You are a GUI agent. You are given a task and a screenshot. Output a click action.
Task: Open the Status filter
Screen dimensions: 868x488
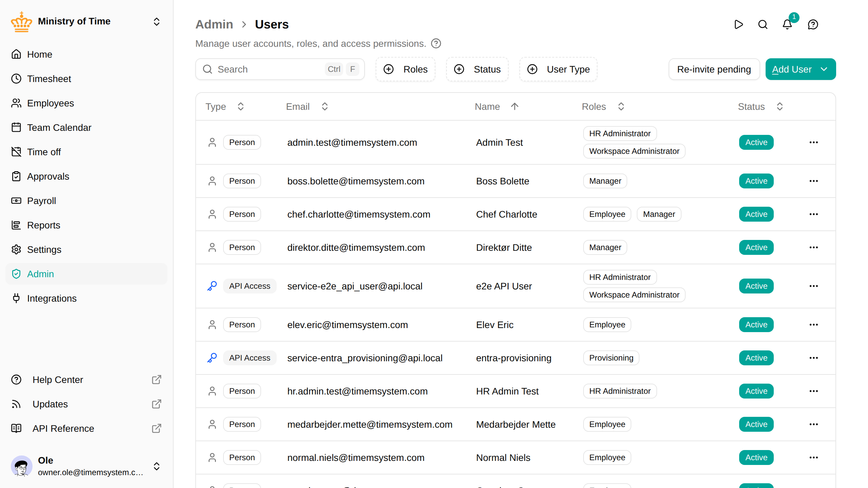coord(477,69)
